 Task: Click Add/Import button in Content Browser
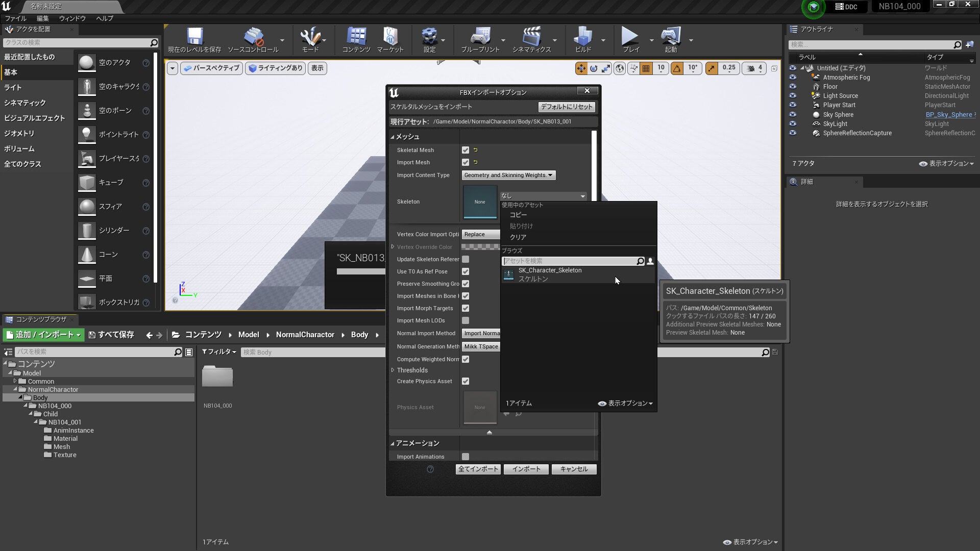click(43, 335)
